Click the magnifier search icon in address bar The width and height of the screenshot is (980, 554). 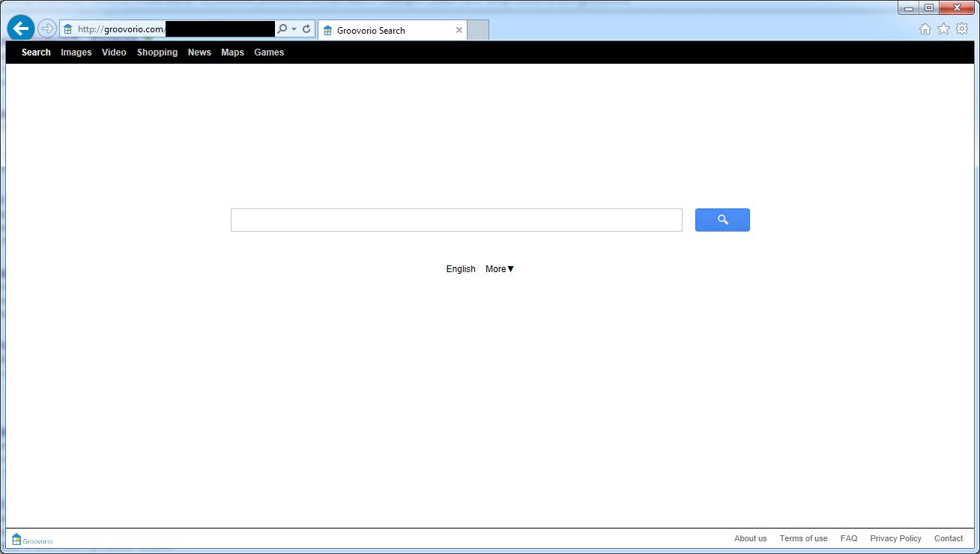(x=282, y=29)
